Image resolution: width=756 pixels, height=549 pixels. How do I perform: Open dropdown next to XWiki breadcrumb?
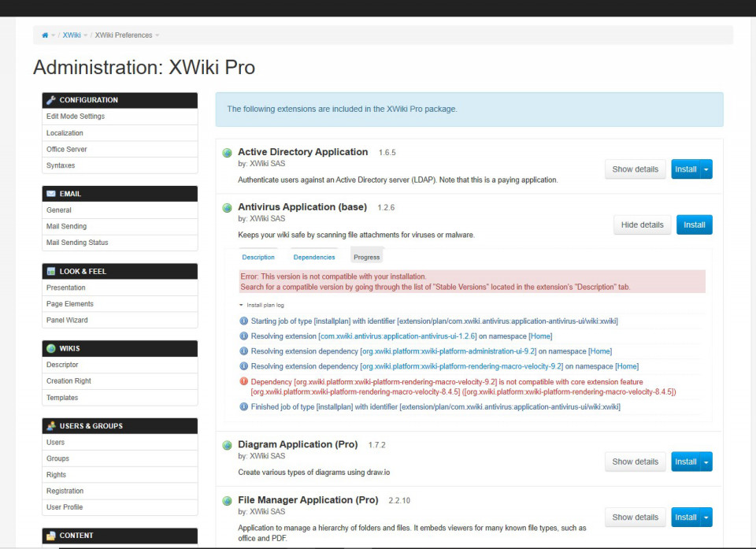(85, 35)
